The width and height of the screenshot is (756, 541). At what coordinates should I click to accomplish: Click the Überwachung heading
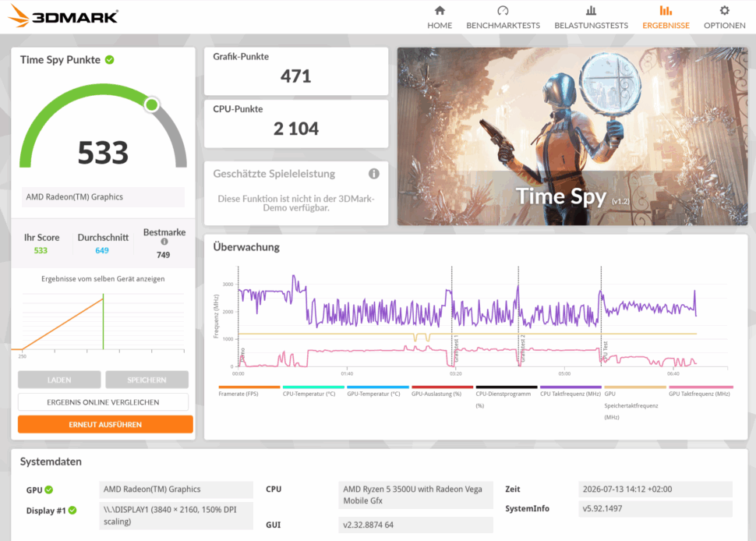[246, 247]
